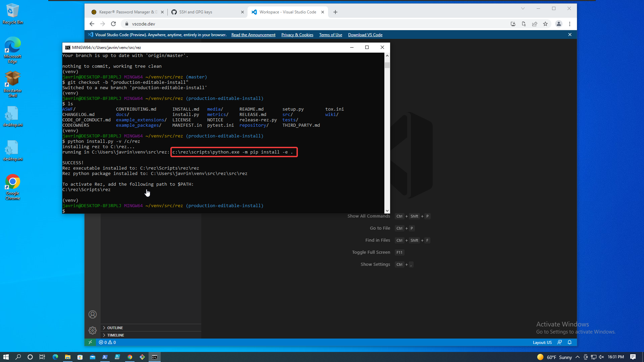Open the notifications bell in status bar
644x362 pixels.
(x=570, y=342)
